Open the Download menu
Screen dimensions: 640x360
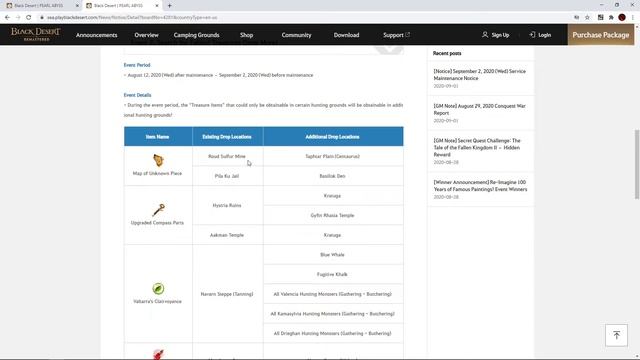pos(346,35)
